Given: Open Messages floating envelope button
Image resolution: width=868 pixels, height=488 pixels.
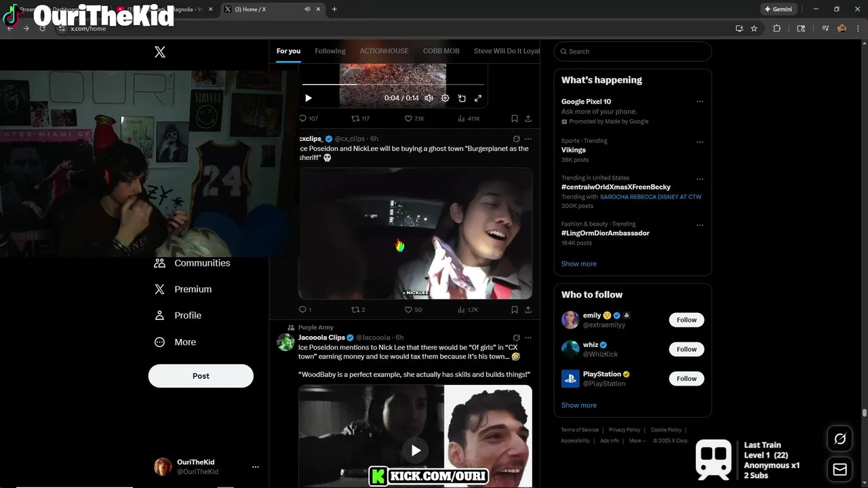Looking at the screenshot, I should (x=840, y=469).
